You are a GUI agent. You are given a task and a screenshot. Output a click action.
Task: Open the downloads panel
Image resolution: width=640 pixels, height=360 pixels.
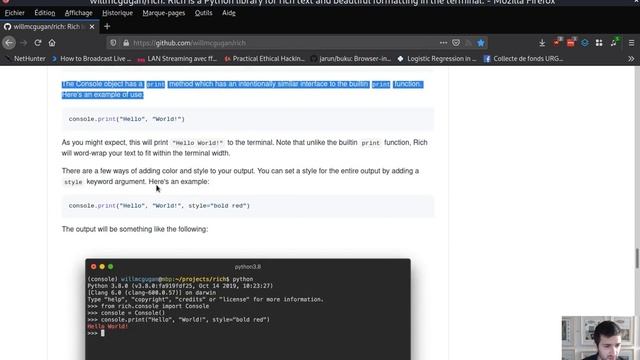click(542, 43)
